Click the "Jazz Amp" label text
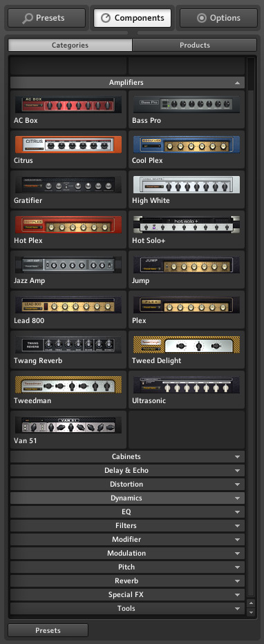 pyautogui.click(x=30, y=281)
